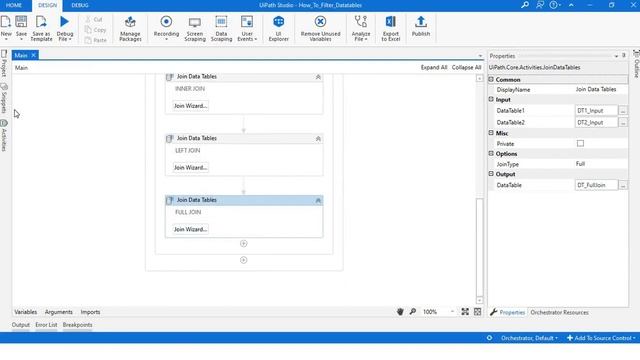Open the zoom percentage dropdown
This screenshot has height=360, width=640.
tap(452, 311)
